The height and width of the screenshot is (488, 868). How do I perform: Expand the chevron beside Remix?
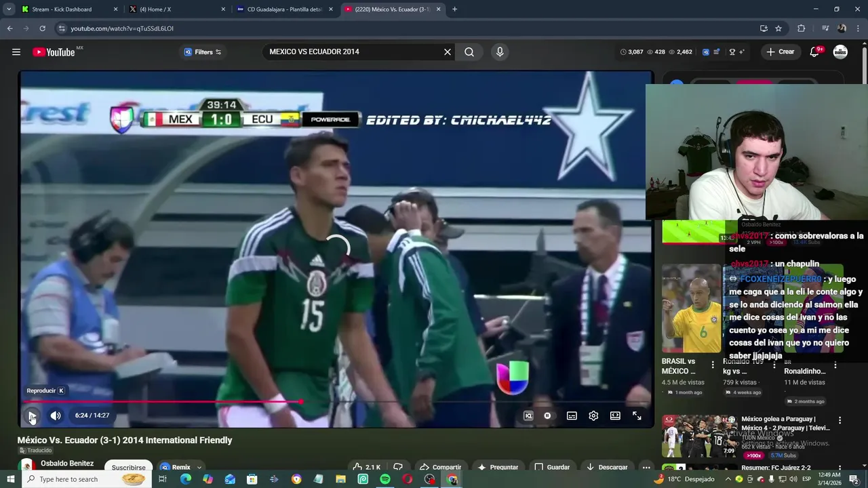[199, 468]
